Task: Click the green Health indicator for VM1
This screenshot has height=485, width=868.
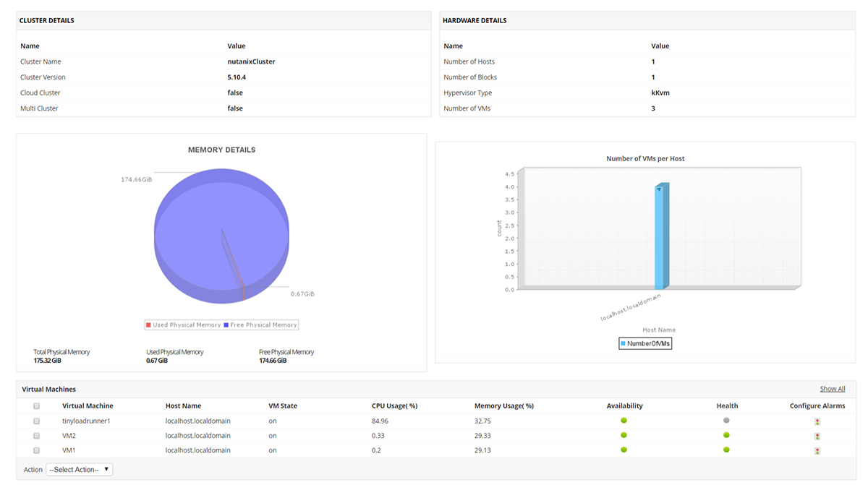Action: point(726,450)
